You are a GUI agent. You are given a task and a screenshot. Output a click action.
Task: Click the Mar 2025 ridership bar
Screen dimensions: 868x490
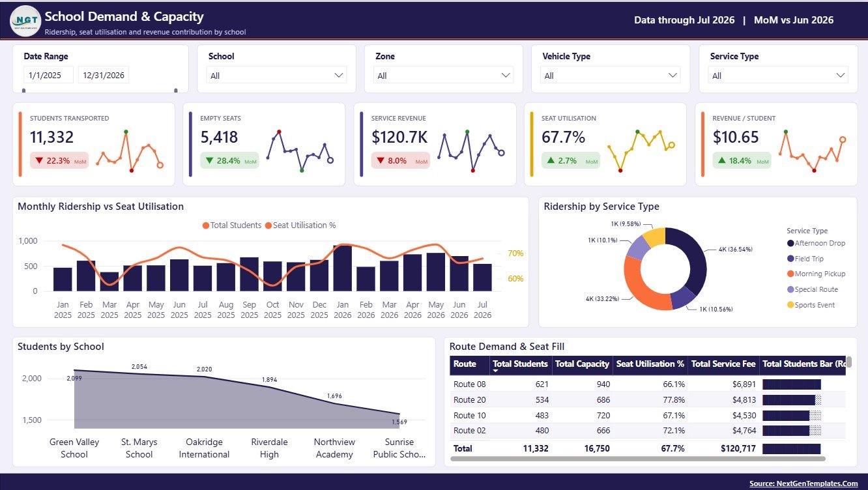pyautogui.click(x=109, y=281)
